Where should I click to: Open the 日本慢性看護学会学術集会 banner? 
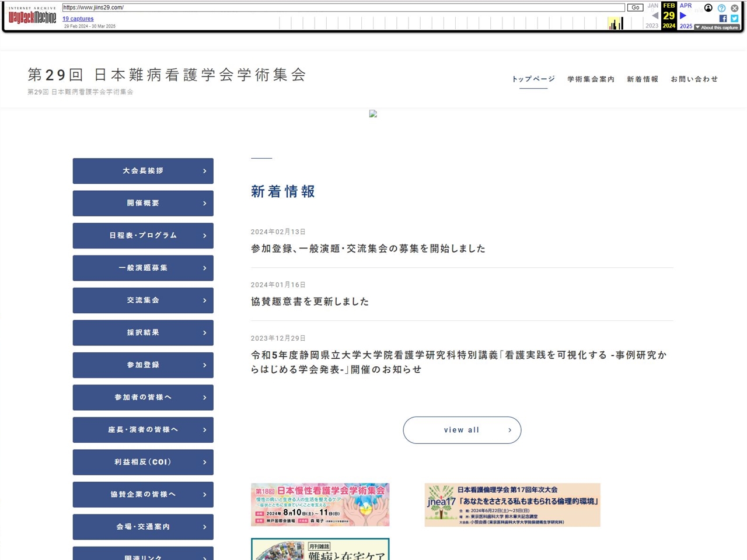(320, 505)
